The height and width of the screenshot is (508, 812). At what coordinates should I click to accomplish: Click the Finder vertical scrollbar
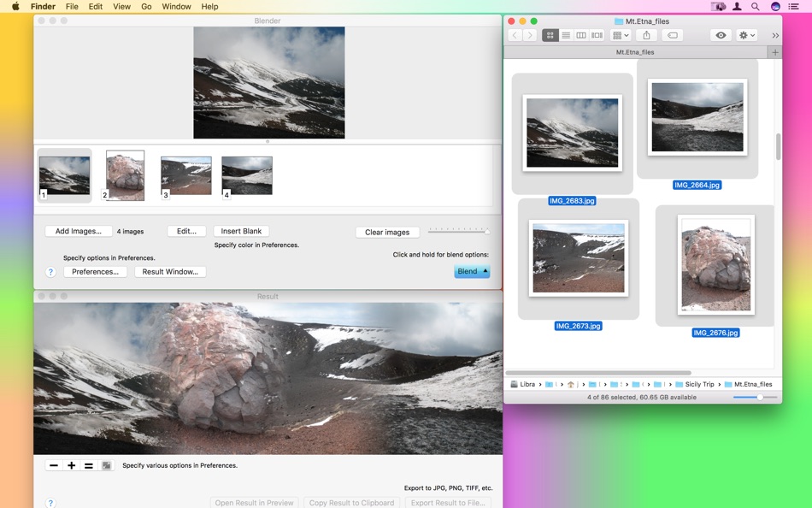click(778, 147)
